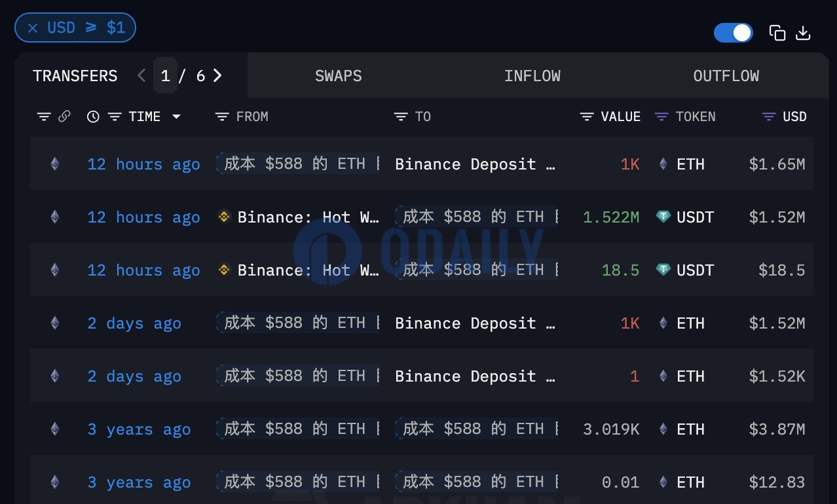Click the ETH token icon in the $12.83 row
Viewport: 837px width, 504px height.
click(663, 482)
